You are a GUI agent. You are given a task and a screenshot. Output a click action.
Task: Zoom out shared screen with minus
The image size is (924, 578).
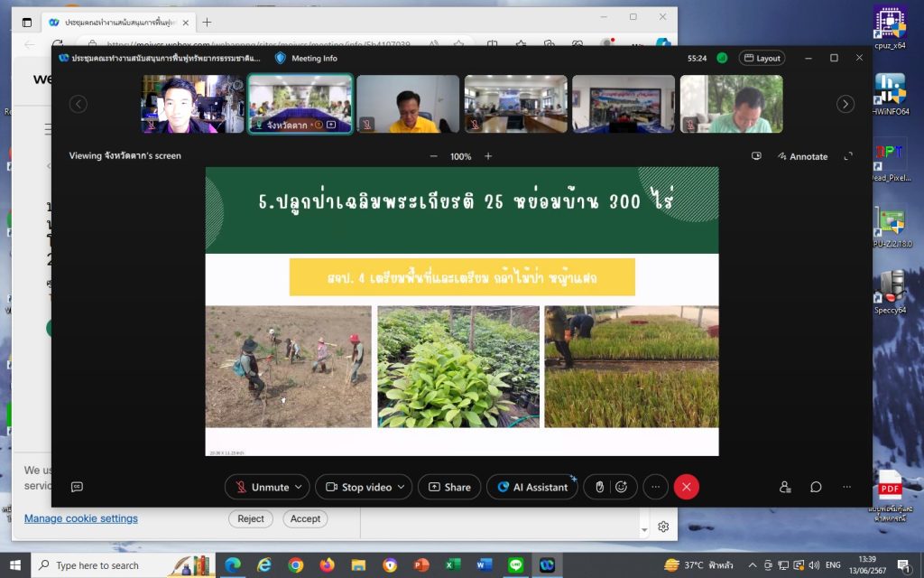click(434, 156)
